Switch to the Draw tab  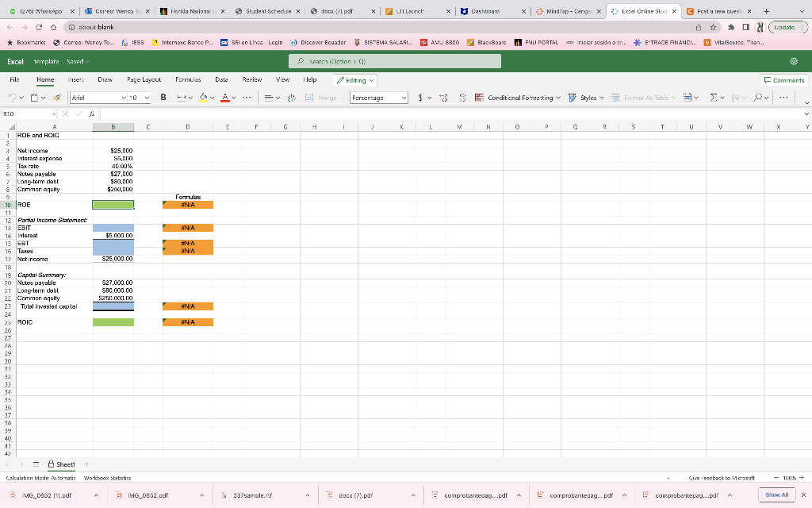[x=105, y=79]
